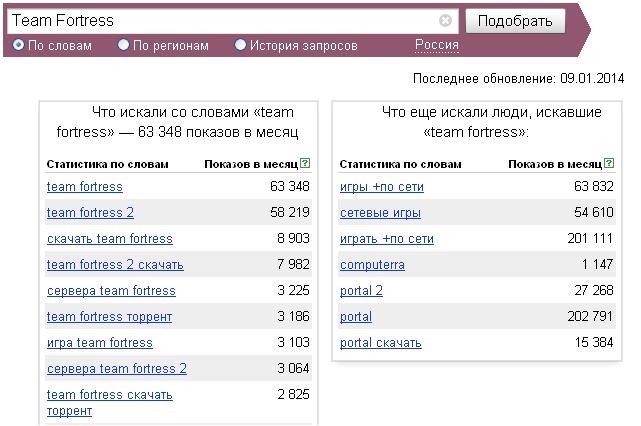Click the 'Последнее обновление: 09.01.2014' text

coord(518,78)
